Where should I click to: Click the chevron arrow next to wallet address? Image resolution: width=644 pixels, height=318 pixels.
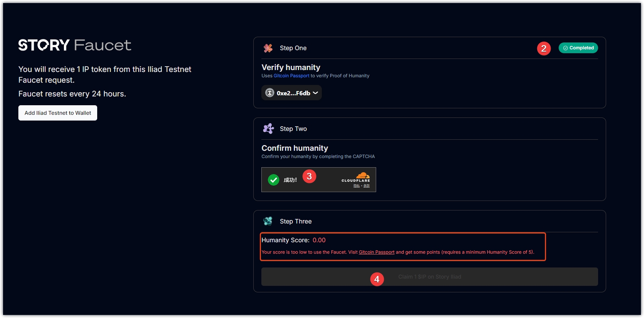[x=315, y=93]
